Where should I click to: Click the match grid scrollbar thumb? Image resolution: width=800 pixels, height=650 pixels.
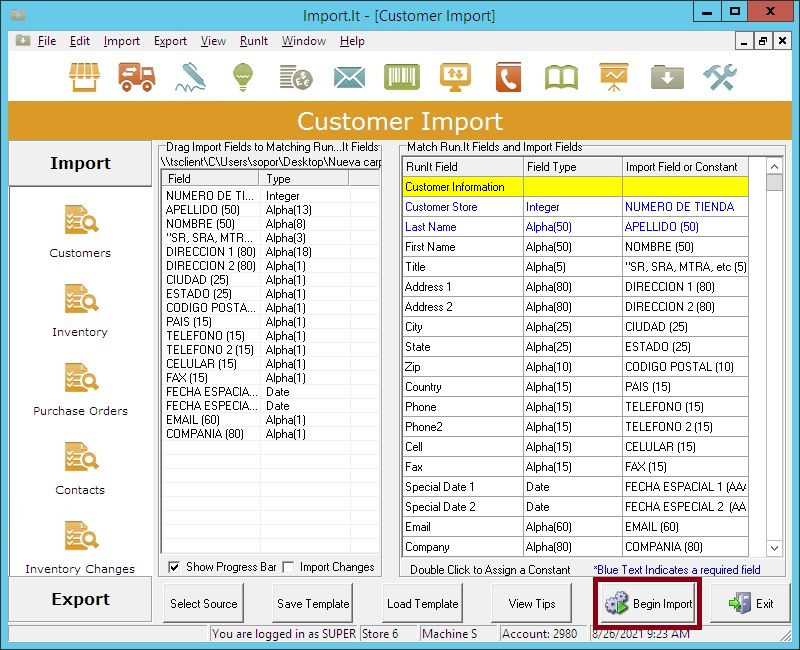[774, 182]
